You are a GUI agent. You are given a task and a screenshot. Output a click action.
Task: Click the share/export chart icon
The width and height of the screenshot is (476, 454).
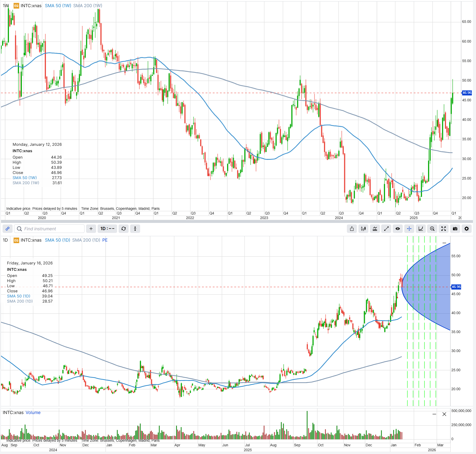[352, 229]
